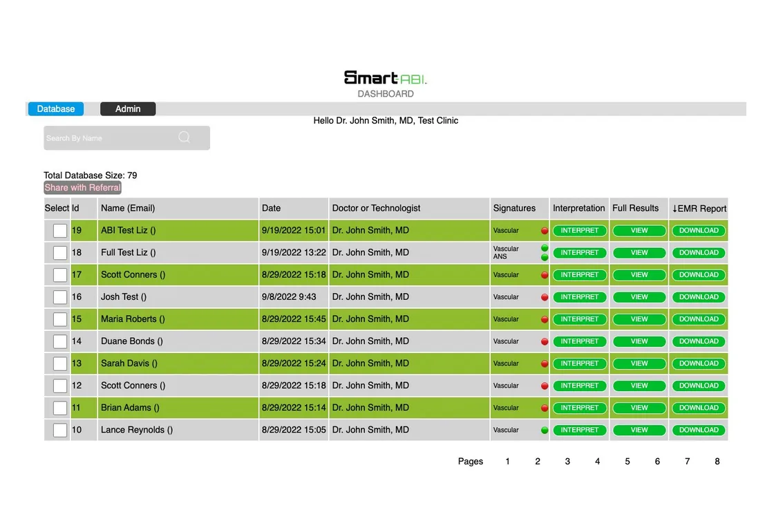
Task: Click the 'Vascular ANS' signature text
Action: [506, 253]
